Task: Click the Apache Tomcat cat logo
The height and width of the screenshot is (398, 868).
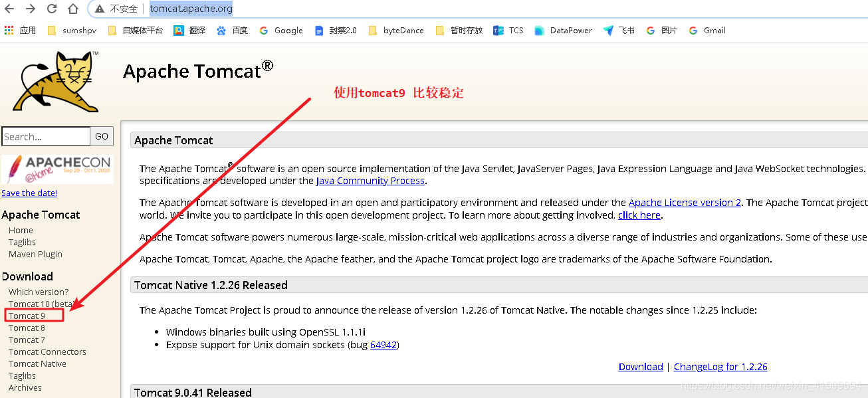Action: [56, 81]
